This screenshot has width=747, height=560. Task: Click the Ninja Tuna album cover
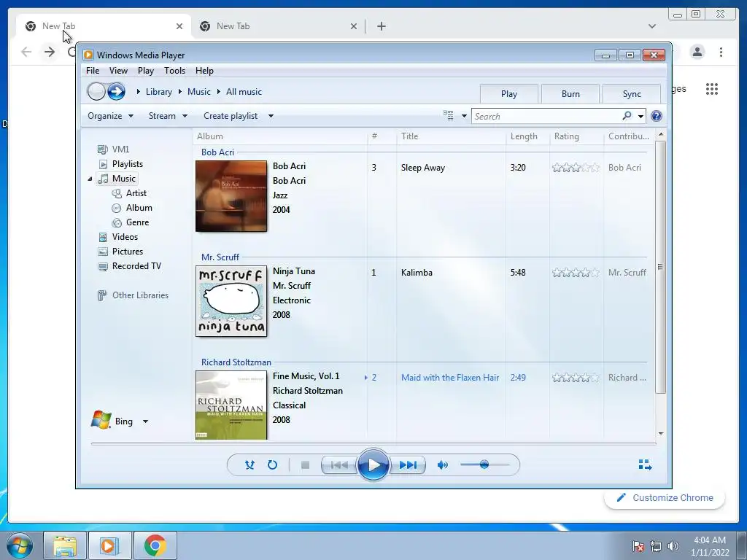pyautogui.click(x=231, y=301)
